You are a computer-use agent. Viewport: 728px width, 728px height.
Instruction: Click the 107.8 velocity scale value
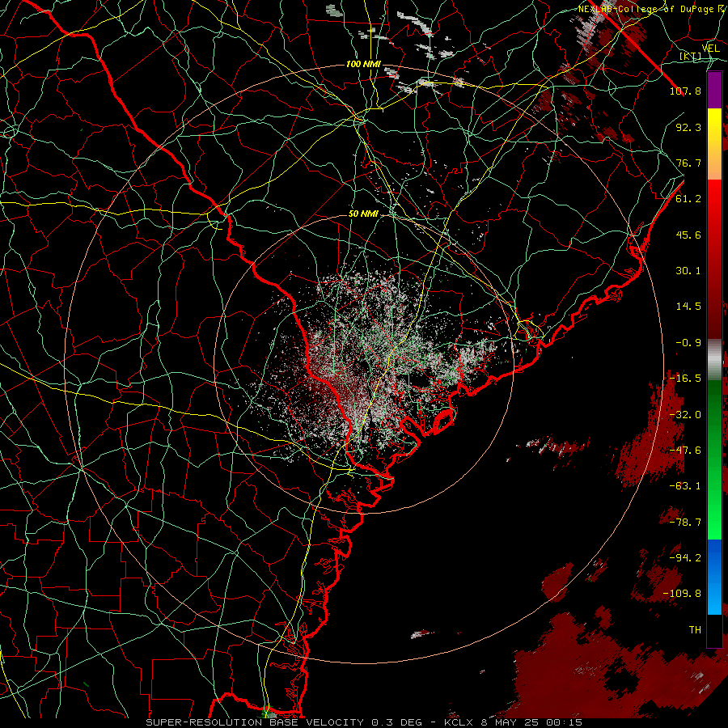(685, 91)
